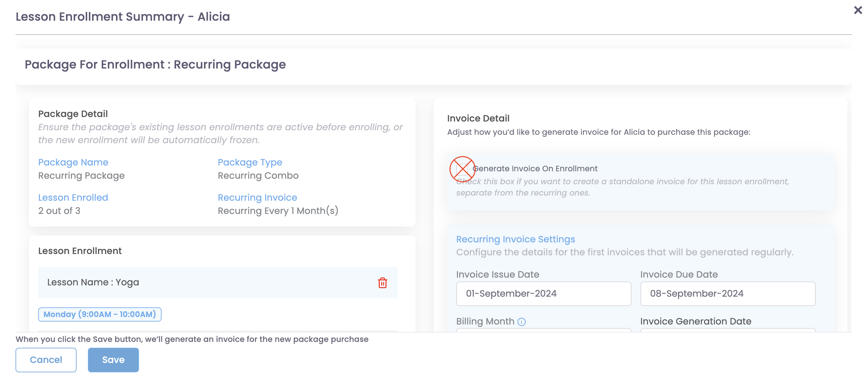Click the Recurring Invoice label
The image size is (868, 382).
coord(257,197)
